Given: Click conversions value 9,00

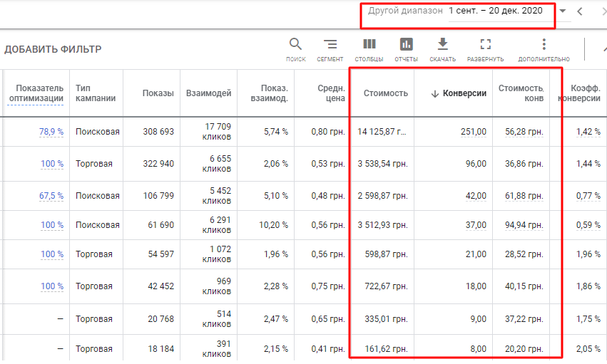Looking at the screenshot, I should pyautogui.click(x=478, y=319).
